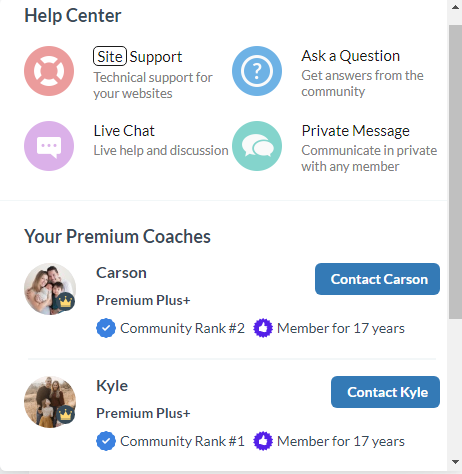Click the scrollbar down arrow

pyautogui.click(x=455, y=462)
